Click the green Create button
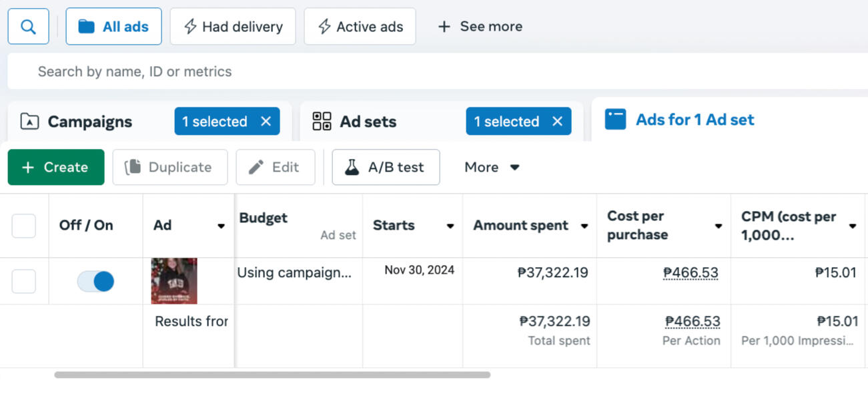Viewport: 868px width, 412px height. click(56, 167)
